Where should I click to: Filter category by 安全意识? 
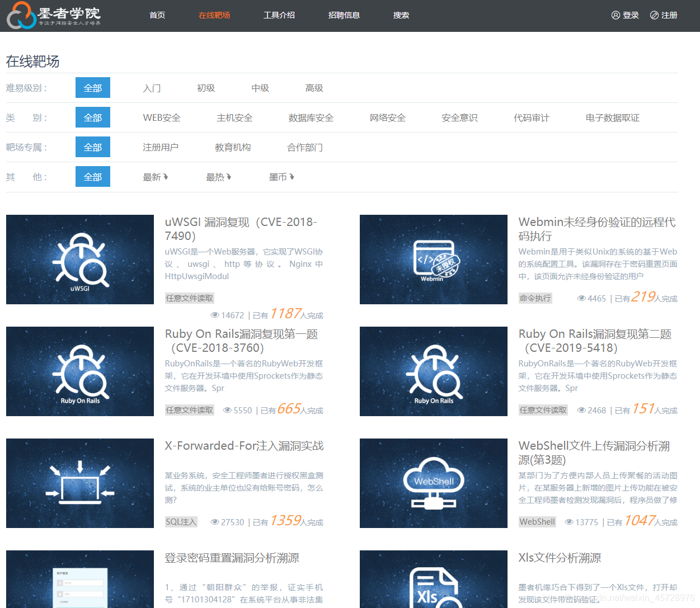(460, 117)
